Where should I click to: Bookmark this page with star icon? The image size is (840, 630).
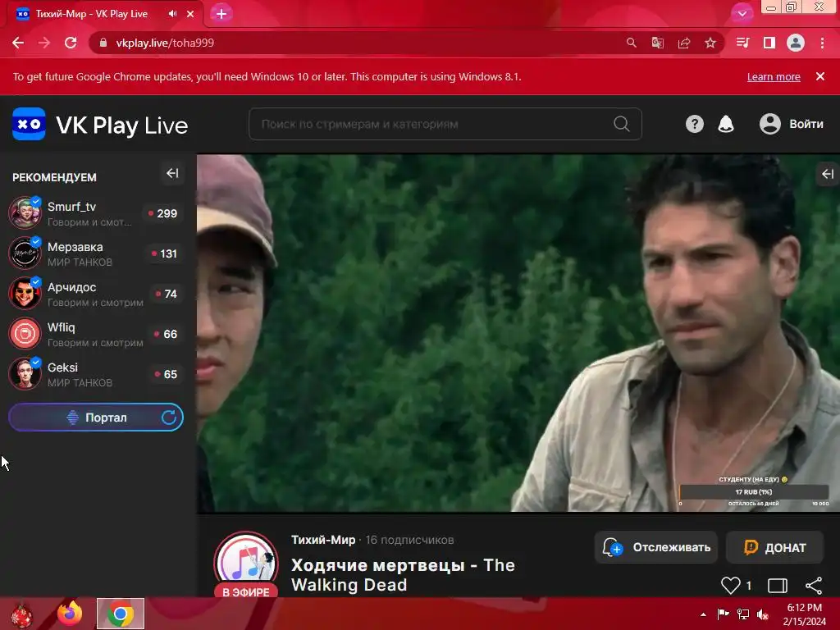pos(710,43)
